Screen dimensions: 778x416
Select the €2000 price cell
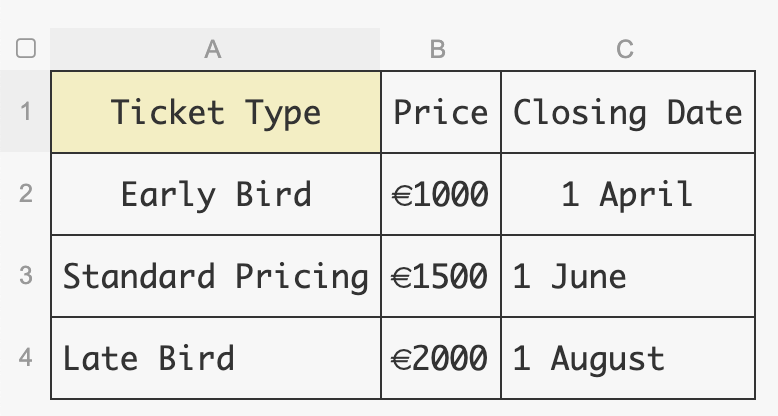pyautogui.click(x=440, y=358)
